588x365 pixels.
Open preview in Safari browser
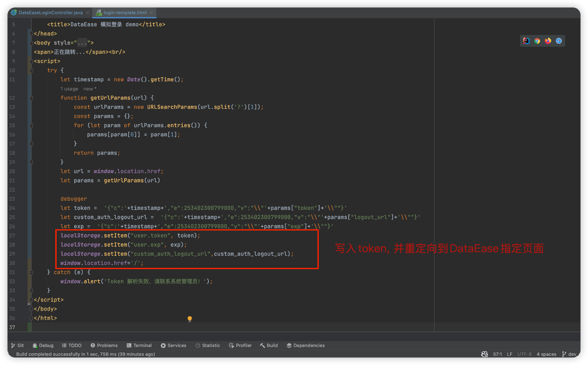point(559,41)
